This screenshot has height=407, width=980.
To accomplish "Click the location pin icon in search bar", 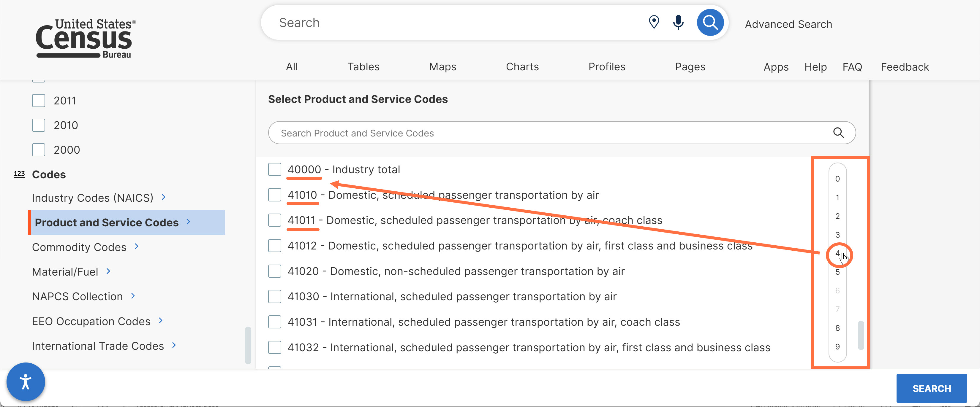I will 654,23.
